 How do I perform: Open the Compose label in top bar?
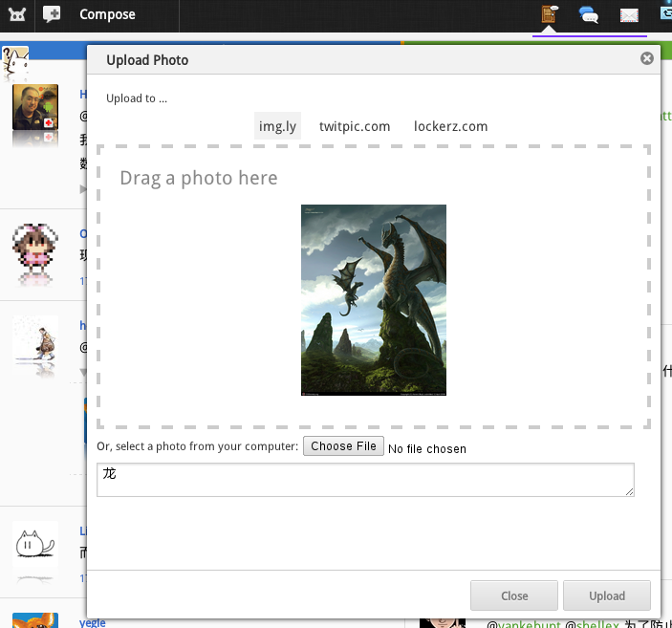click(x=107, y=14)
